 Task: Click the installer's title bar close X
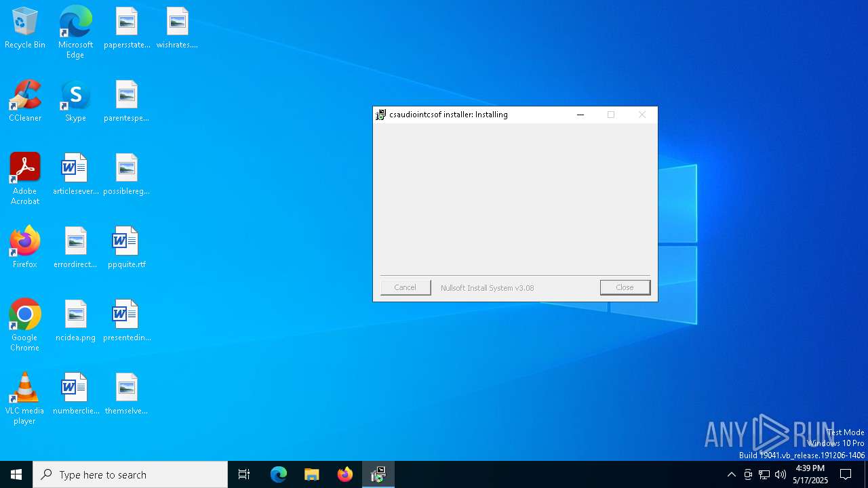[642, 115]
